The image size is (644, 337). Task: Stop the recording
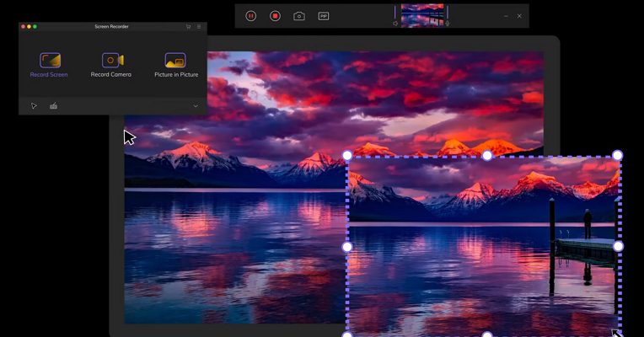click(275, 16)
